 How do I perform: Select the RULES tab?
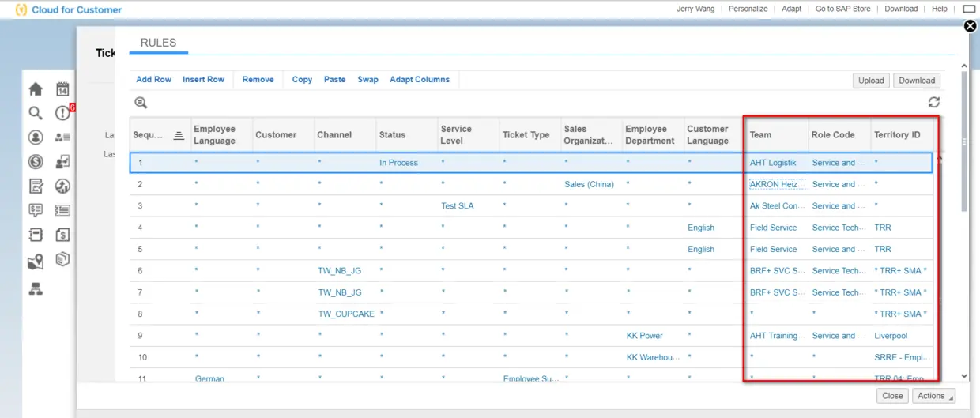click(158, 43)
